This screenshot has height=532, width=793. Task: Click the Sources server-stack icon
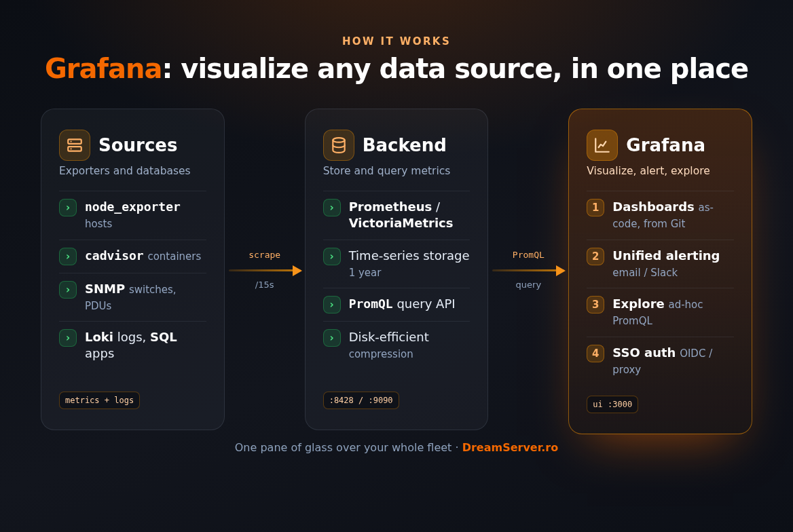point(75,145)
